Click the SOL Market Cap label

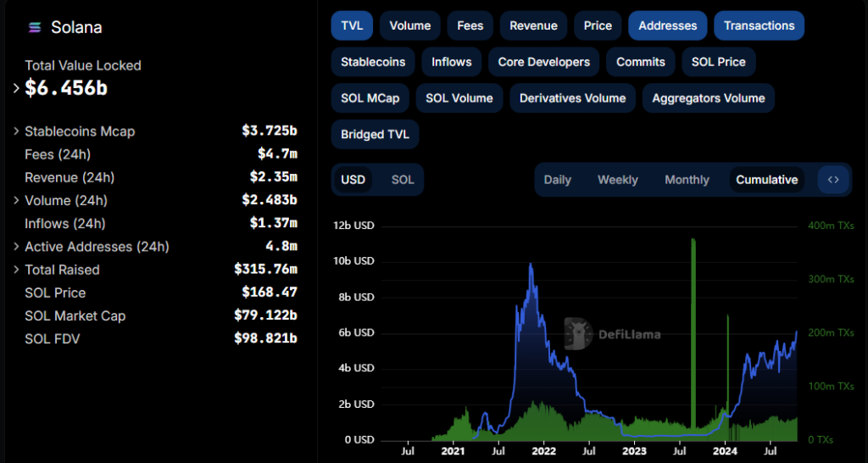point(75,315)
